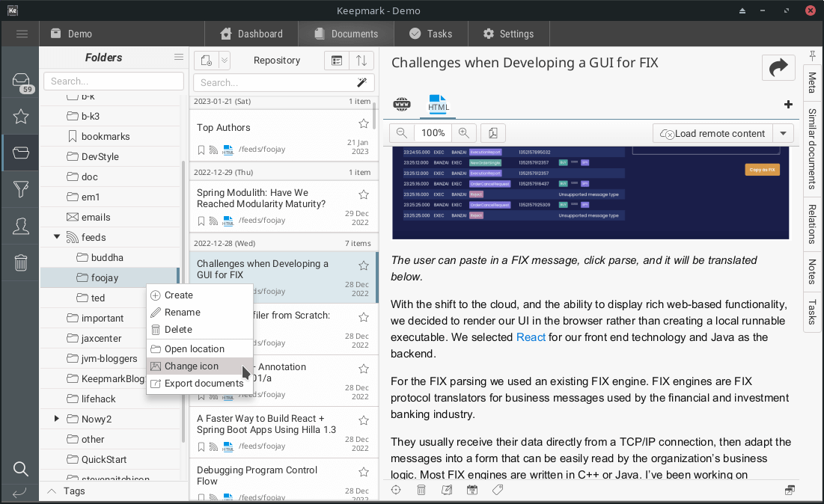Click the plus icon to add view
The height and width of the screenshot is (504, 824).
[788, 105]
